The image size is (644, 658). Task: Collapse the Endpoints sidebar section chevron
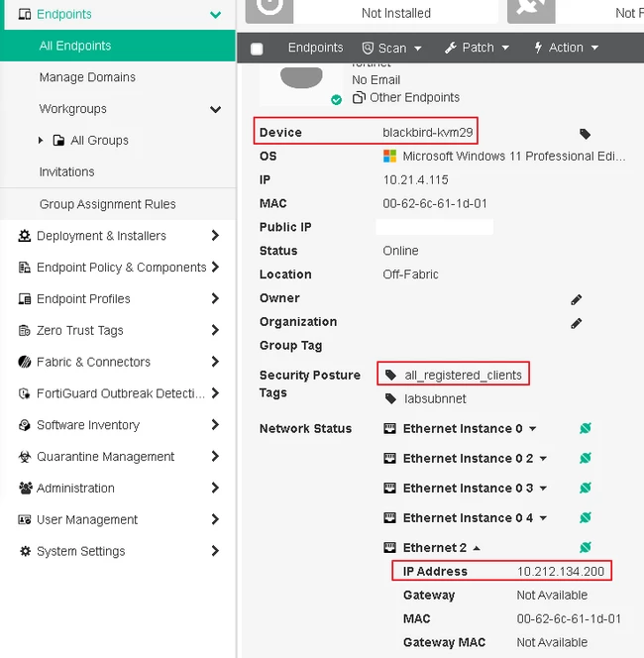[x=216, y=15]
